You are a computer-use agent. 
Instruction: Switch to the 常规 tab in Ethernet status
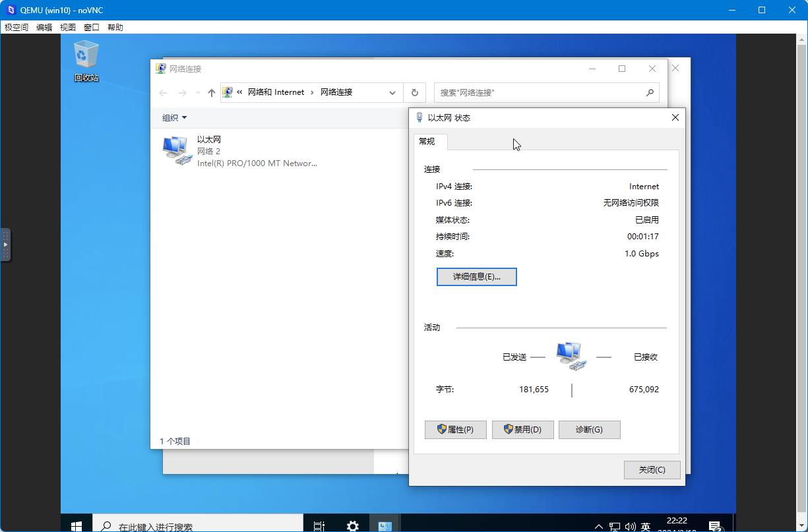point(430,141)
